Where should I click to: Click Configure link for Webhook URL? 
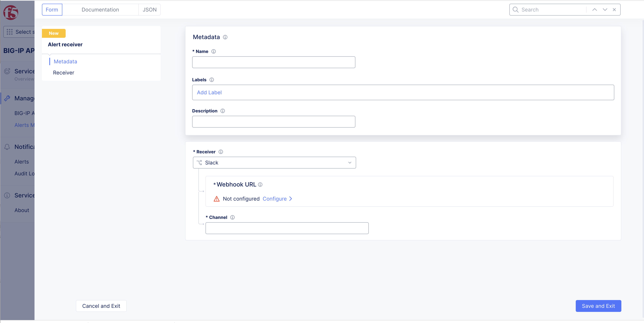[x=275, y=199]
